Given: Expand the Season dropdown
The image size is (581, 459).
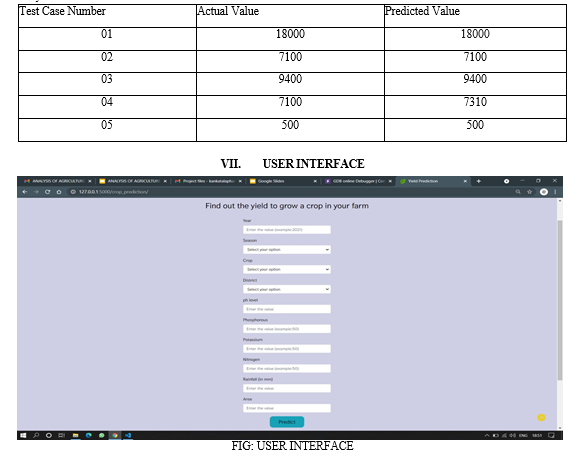Looking at the screenshot, I should pyautogui.click(x=287, y=250).
